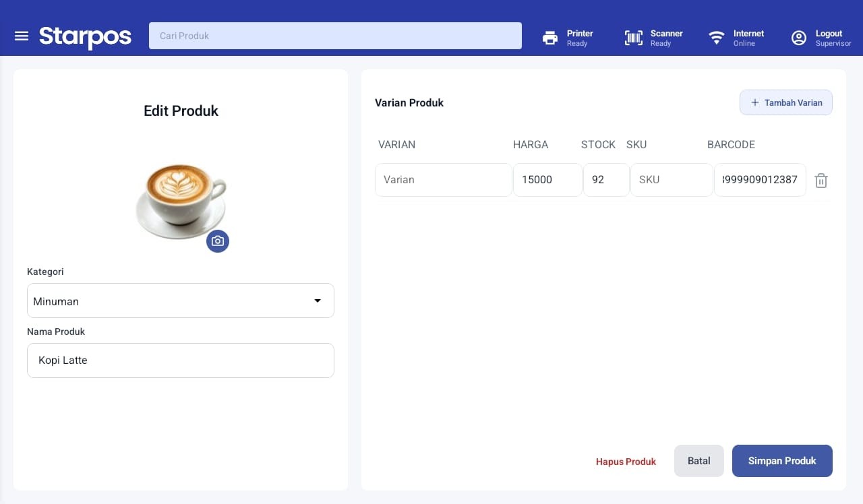
Task: Open the hamburger menu
Action: pyautogui.click(x=22, y=36)
